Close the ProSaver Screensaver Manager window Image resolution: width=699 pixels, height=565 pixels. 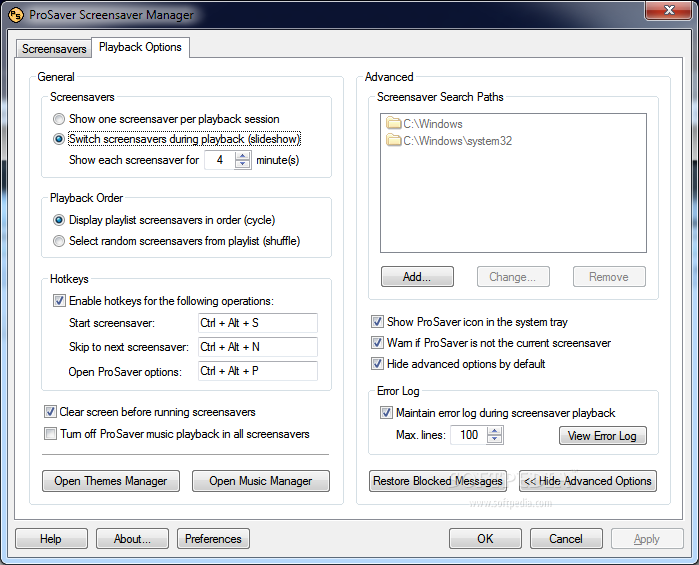tap(669, 10)
